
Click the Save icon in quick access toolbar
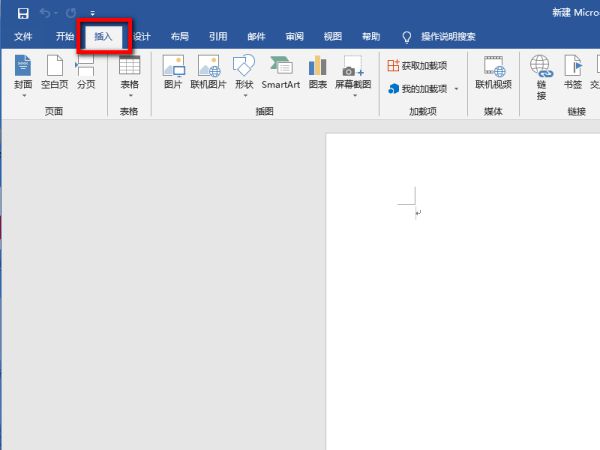click(23, 14)
